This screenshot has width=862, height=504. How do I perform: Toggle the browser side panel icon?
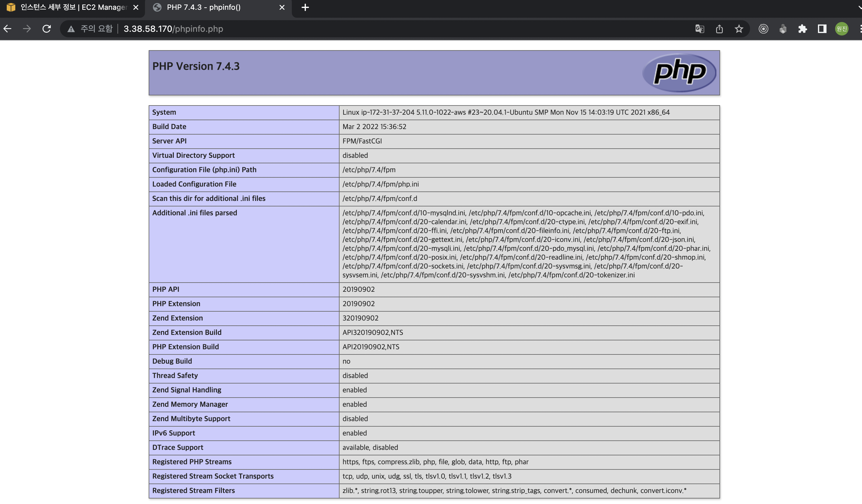click(822, 29)
